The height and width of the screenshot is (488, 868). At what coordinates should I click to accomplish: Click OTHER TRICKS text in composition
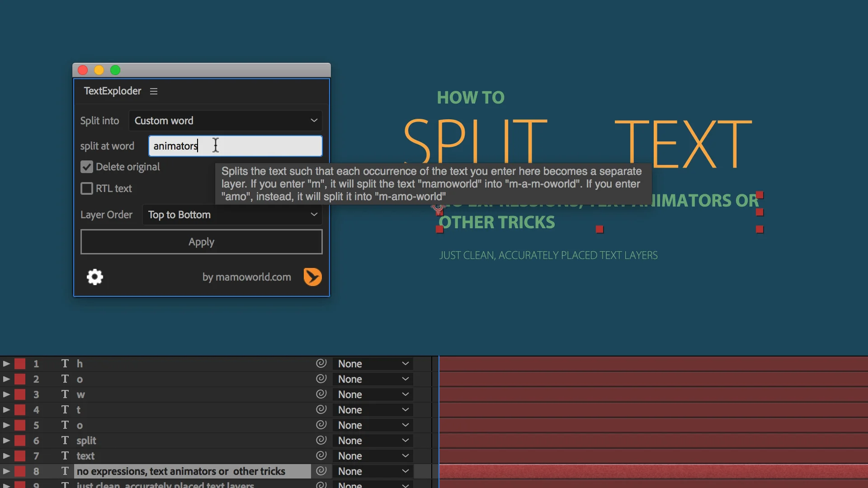pos(497,222)
